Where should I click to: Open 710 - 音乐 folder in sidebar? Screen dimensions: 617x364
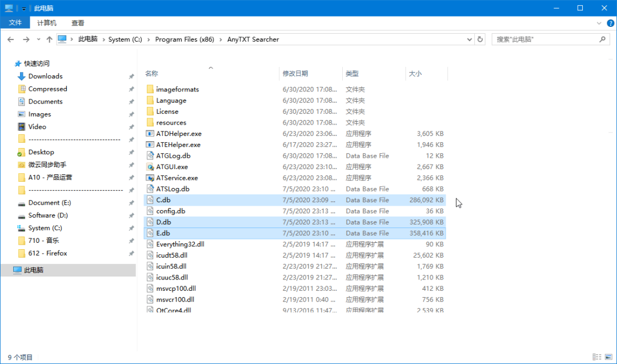(43, 241)
